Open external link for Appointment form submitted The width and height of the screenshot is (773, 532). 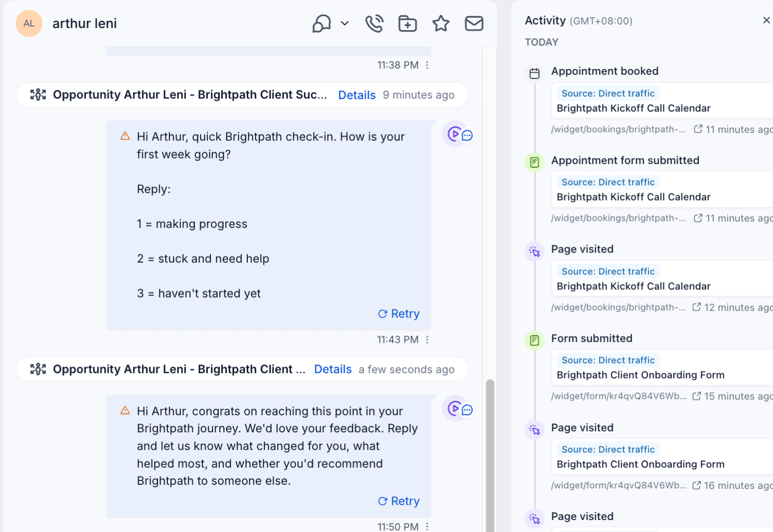click(698, 218)
